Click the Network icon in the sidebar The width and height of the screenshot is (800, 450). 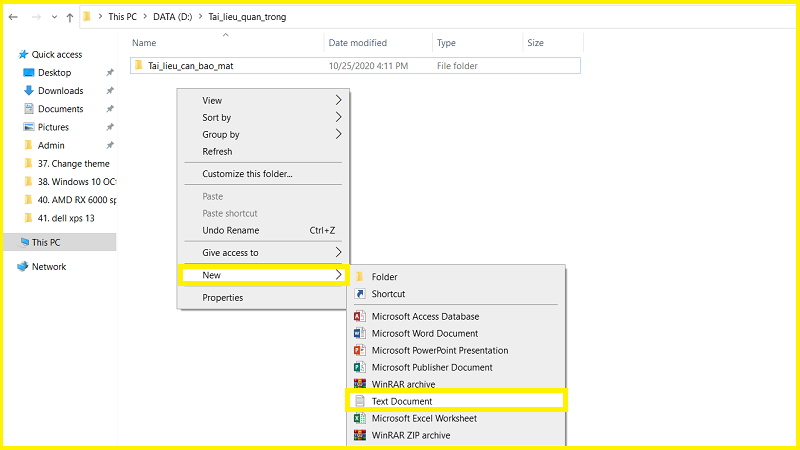(x=22, y=266)
